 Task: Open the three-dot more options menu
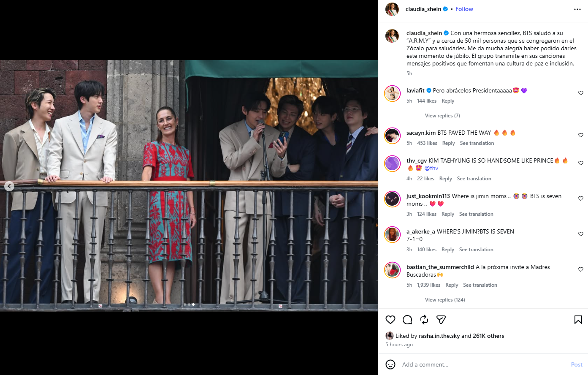pos(577,9)
